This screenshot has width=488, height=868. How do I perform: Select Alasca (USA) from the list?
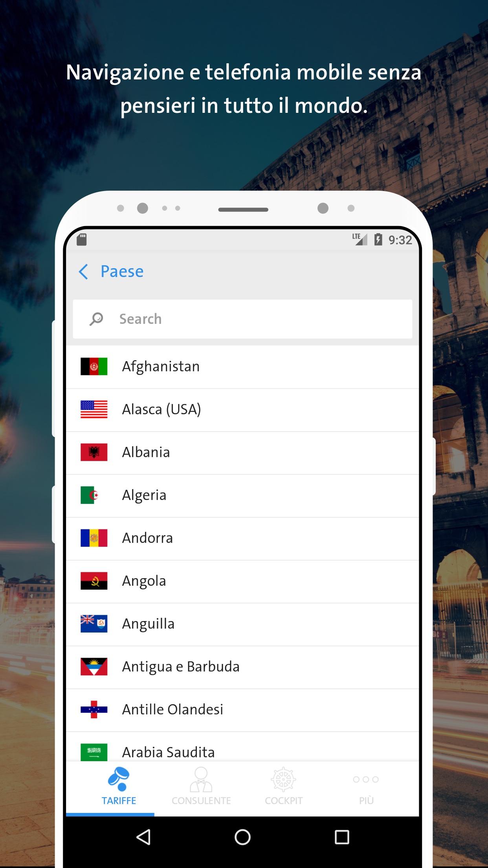[242, 410]
